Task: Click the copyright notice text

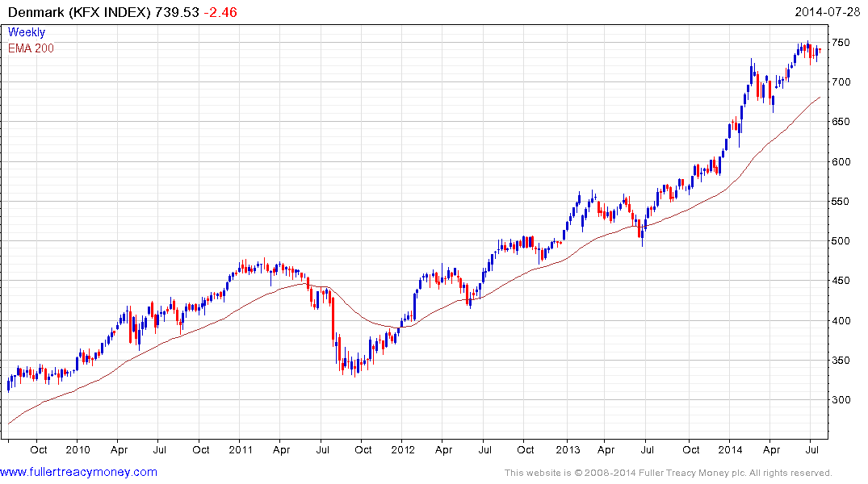Action: click(669, 473)
